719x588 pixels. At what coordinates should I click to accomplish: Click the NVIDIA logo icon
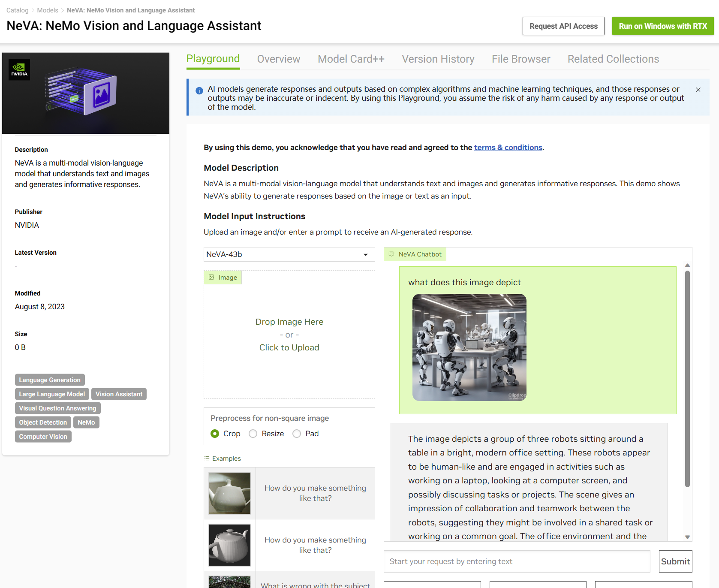pos(19,69)
